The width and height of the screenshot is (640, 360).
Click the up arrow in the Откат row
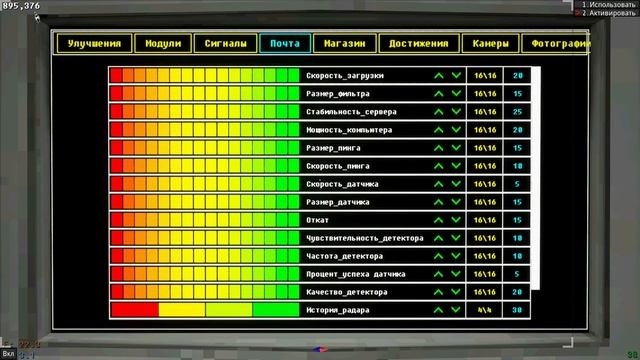coord(439,220)
